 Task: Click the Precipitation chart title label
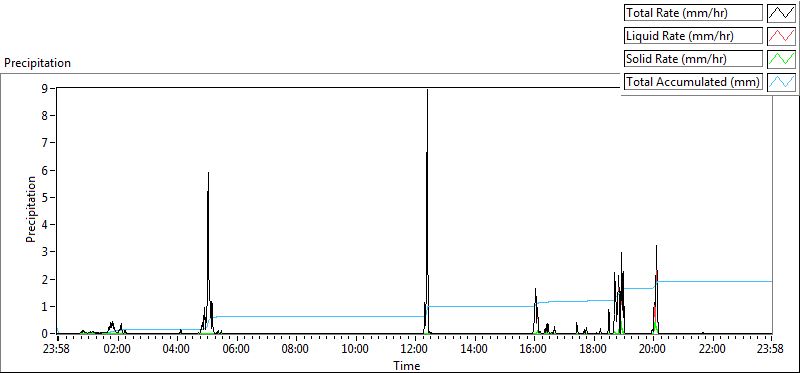(37, 63)
